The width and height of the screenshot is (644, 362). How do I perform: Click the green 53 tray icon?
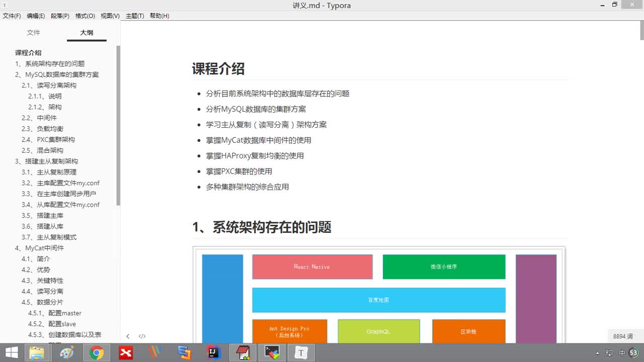(633, 352)
